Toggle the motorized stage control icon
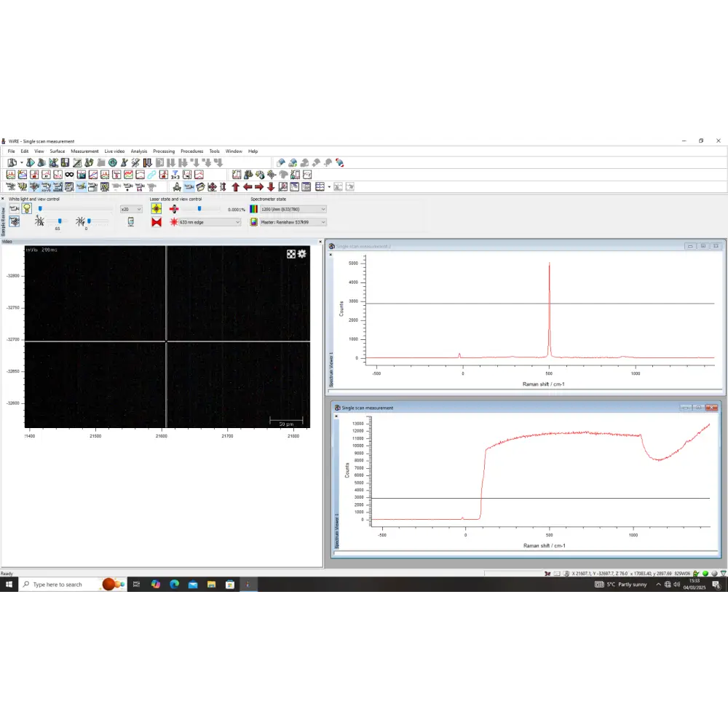The image size is (728, 728). coord(15,221)
